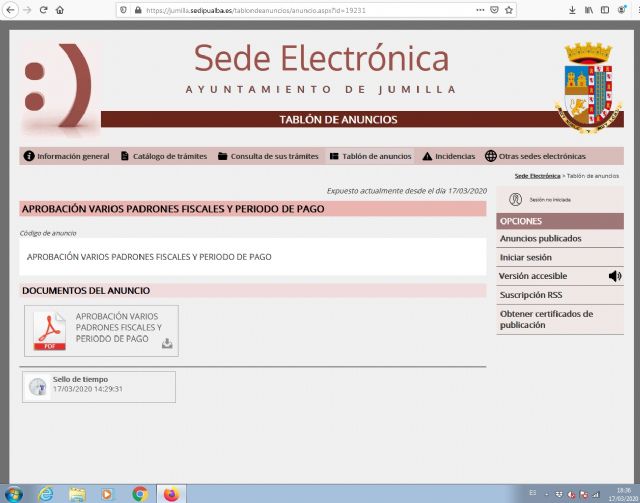The image size is (640, 503).
Task: Click the speaker icon next to Versión accesible
Action: [615, 276]
